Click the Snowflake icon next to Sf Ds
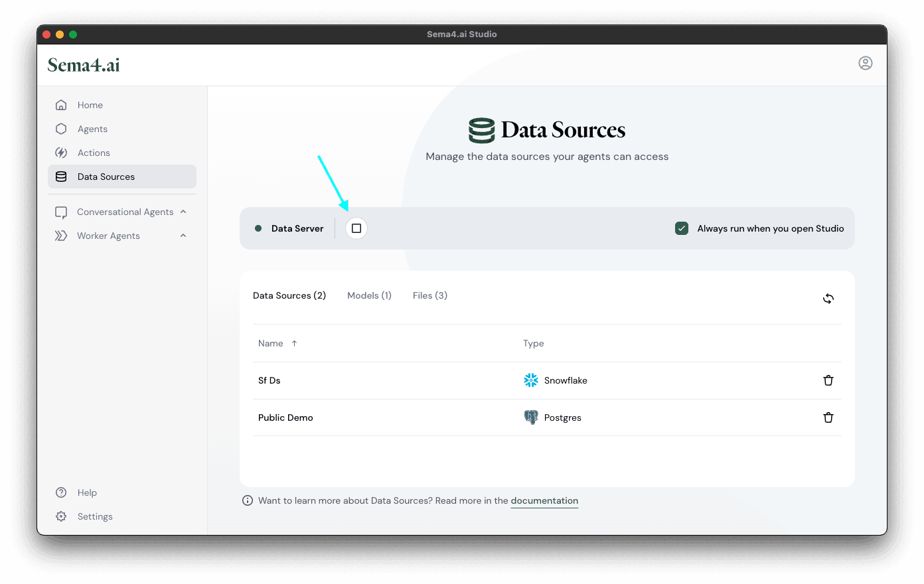Image resolution: width=924 pixels, height=584 pixels. coord(530,380)
